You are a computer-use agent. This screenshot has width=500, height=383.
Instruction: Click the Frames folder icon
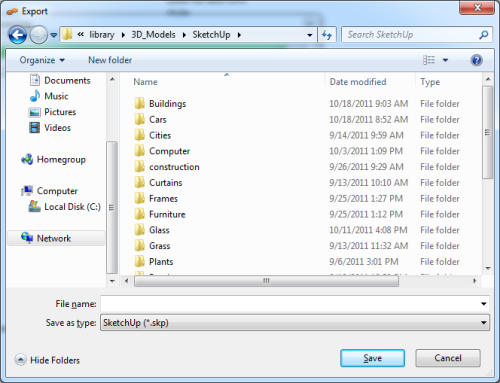point(140,198)
